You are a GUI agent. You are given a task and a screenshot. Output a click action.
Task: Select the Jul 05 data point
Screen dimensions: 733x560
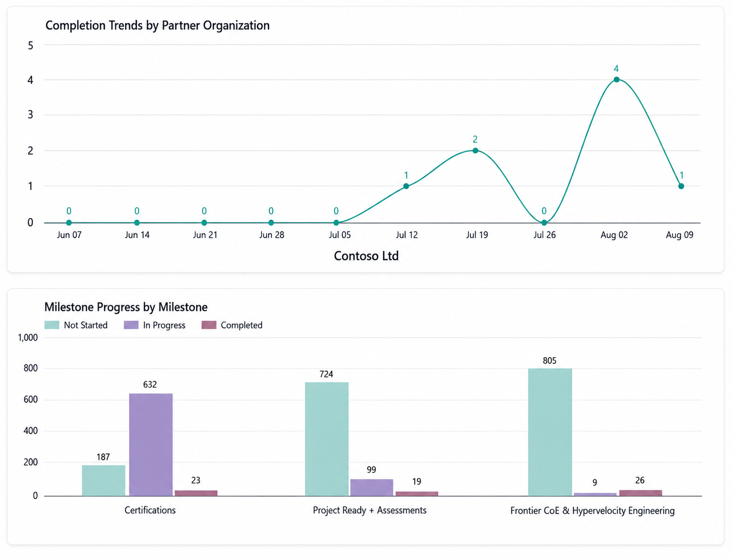(x=336, y=223)
